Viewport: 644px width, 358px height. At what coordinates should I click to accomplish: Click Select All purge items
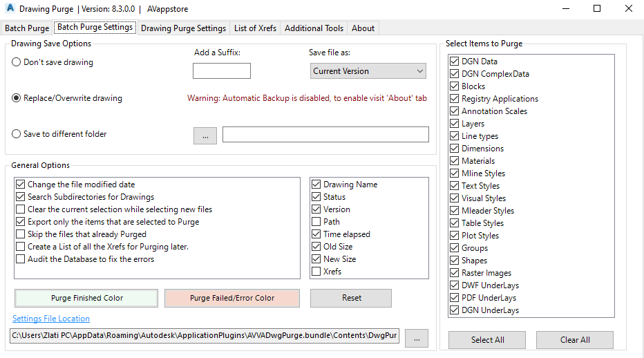pos(487,340)
